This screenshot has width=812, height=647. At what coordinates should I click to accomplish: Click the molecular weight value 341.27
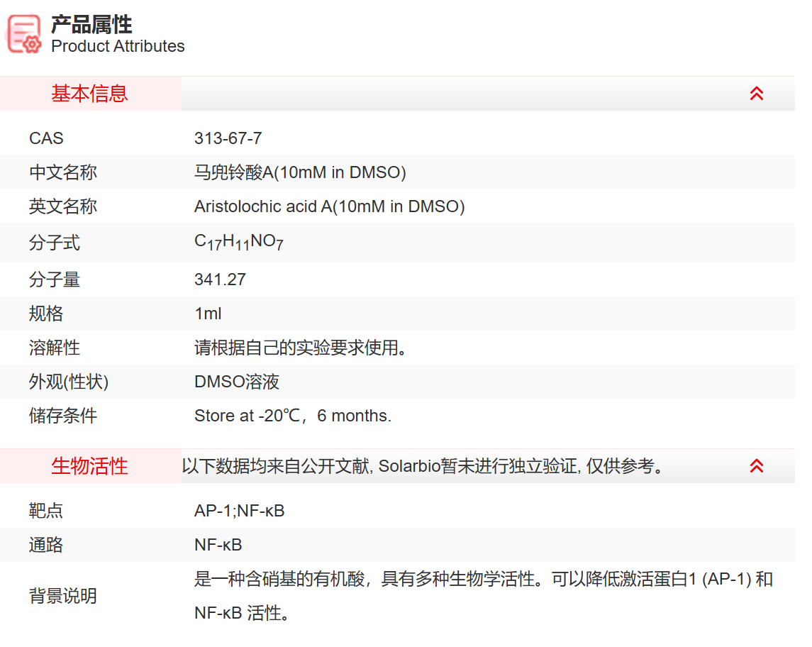pyautogui.click(x=220, y=280)
